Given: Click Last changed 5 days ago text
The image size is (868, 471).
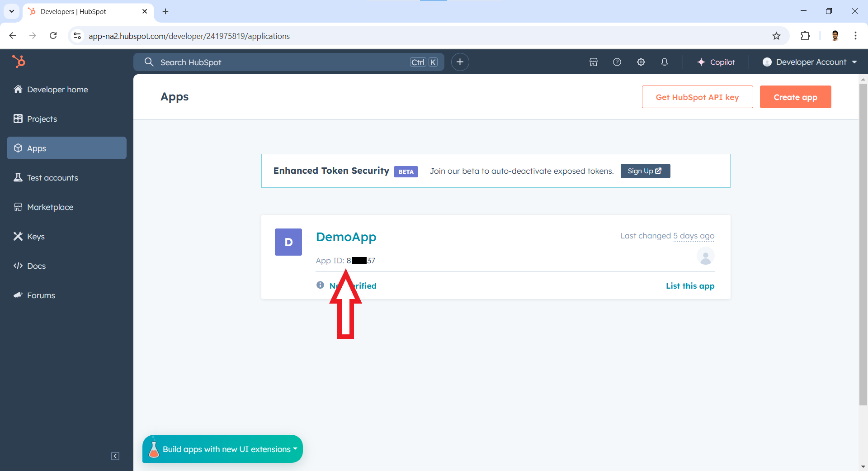Looking at the screenshot, I should click(x=667, y=236).
